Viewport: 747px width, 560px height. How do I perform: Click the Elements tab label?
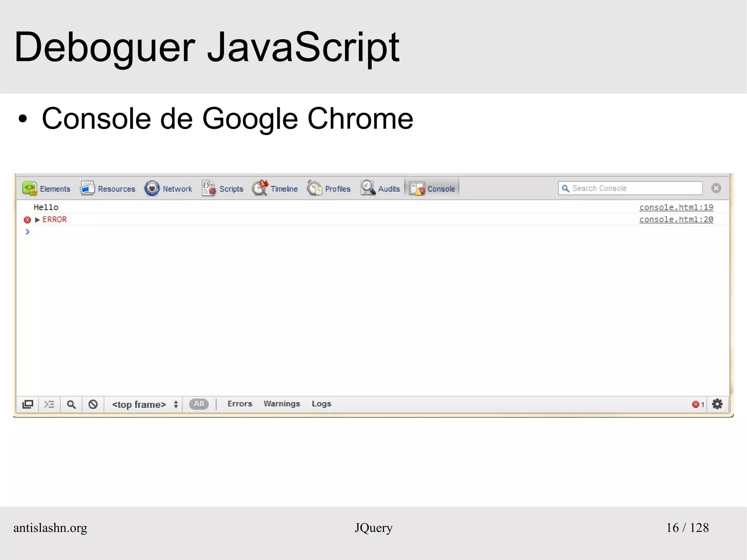(x=55, y=189)
